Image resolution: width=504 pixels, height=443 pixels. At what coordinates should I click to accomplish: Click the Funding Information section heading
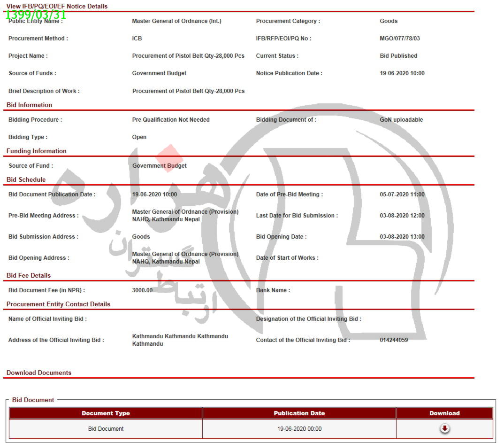coord(37,151)
